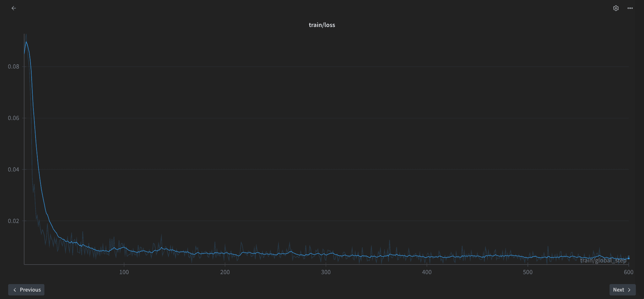Viewport: 644px width, 299px height.
Task: Click the 300 x-axis tick label
Action: point(326,272)
